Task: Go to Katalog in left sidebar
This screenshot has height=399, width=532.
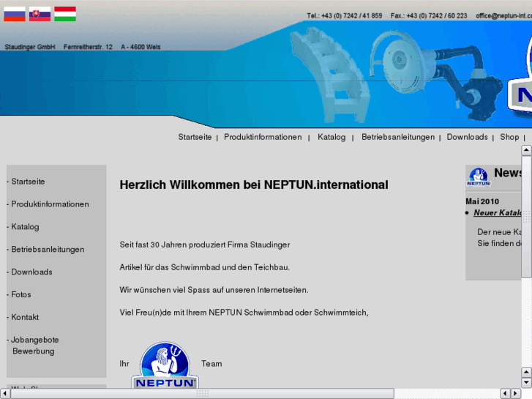Action: [25, 227]
